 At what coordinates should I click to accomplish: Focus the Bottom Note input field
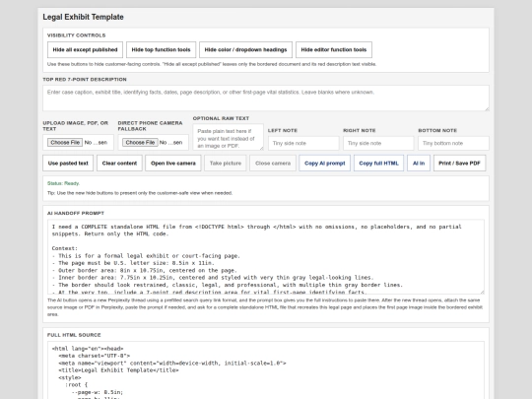pos(453,143)
